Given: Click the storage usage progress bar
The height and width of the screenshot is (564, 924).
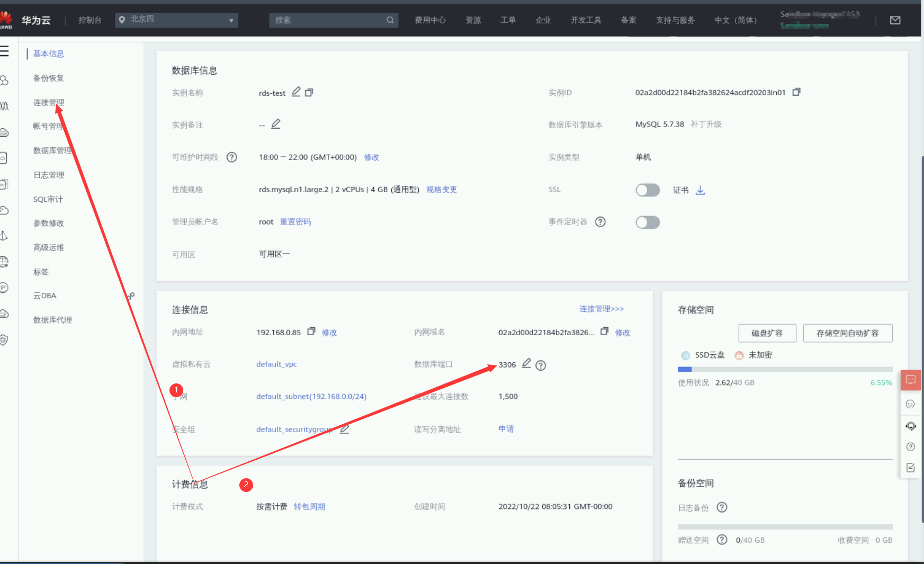Looking at the screenshot, I should click(x=785, y=369).
